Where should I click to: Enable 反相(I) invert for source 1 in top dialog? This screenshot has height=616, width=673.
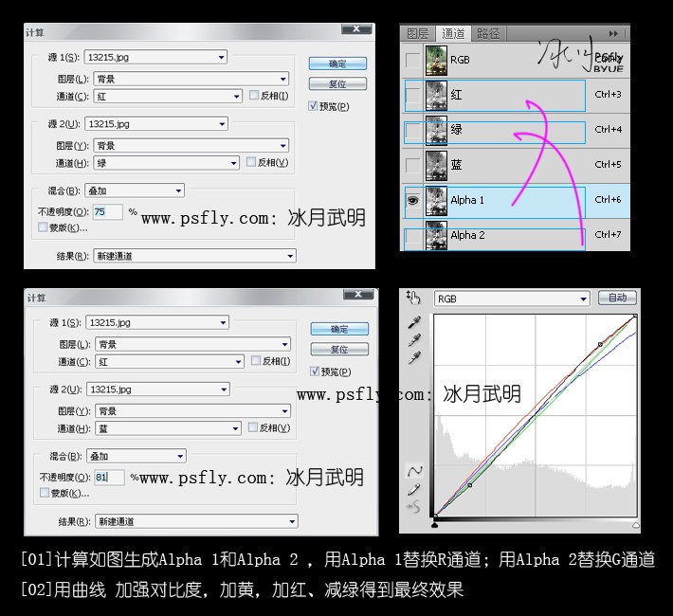tap(254, 95)
